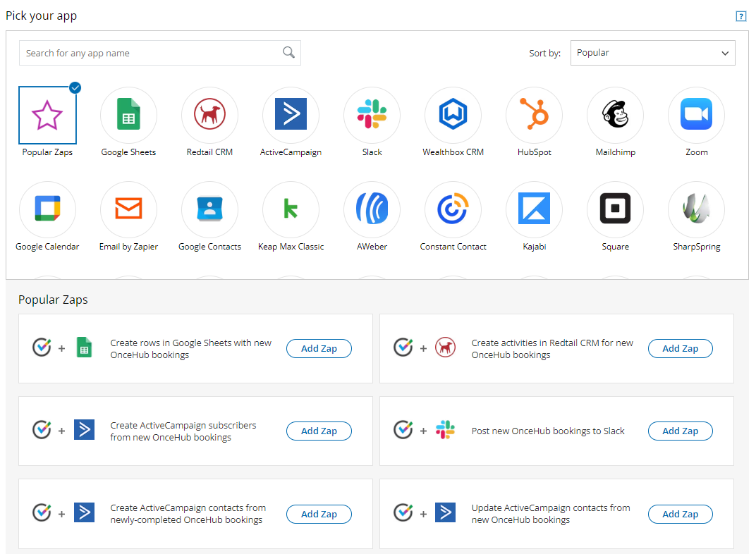Image resolution: width=756 pixels, height=554 pixels.
Task: Open the Sort by Popular dropdown
Action: [652, 53]
